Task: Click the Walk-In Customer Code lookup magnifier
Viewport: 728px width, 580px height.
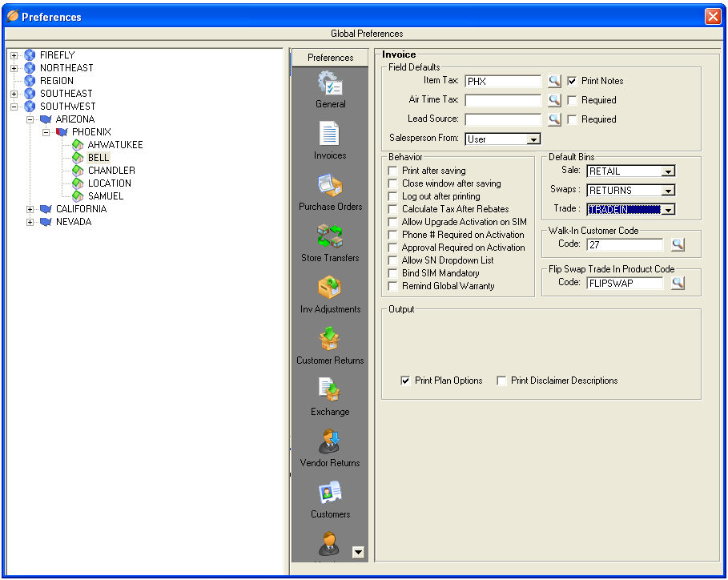Action: (678, 244)
